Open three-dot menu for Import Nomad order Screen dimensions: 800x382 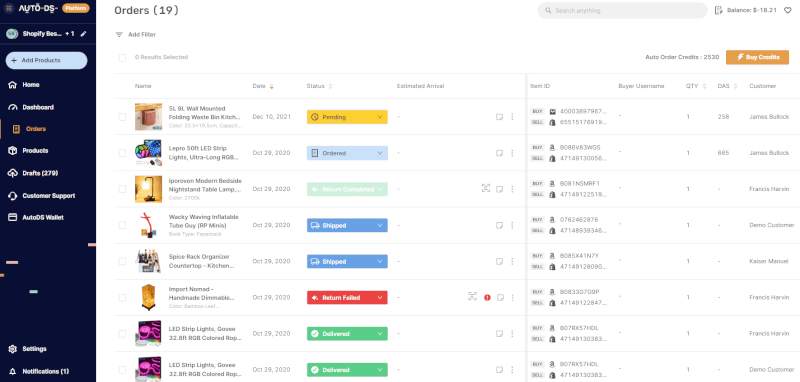[x=513, y=297]
